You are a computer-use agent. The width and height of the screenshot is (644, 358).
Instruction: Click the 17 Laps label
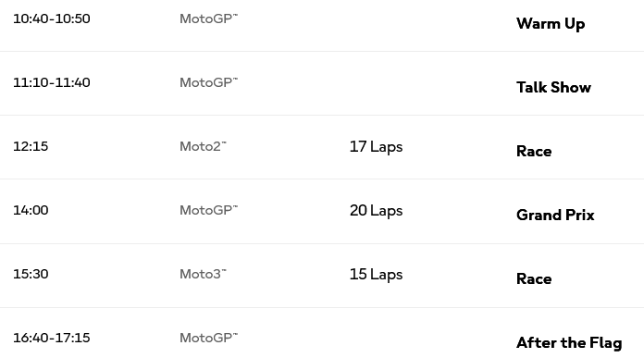pos(377,147)
